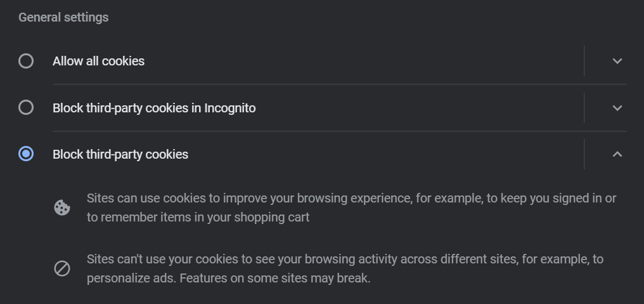Click the text about personalize ads breaking features
The width and height of the screenshot is (644, 304).
[x=345, y=268]
